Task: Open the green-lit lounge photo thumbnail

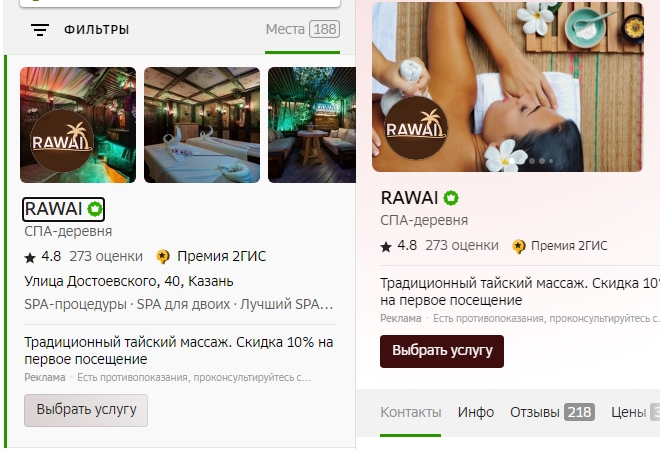Action: [312, 125]
